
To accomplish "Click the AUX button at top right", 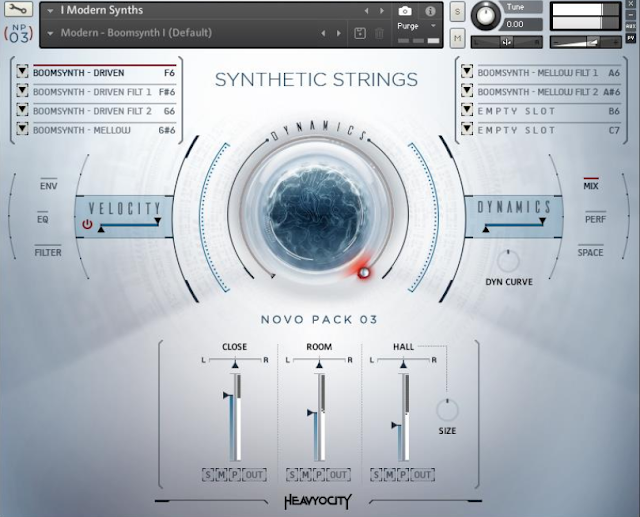I will coord(631,26).
